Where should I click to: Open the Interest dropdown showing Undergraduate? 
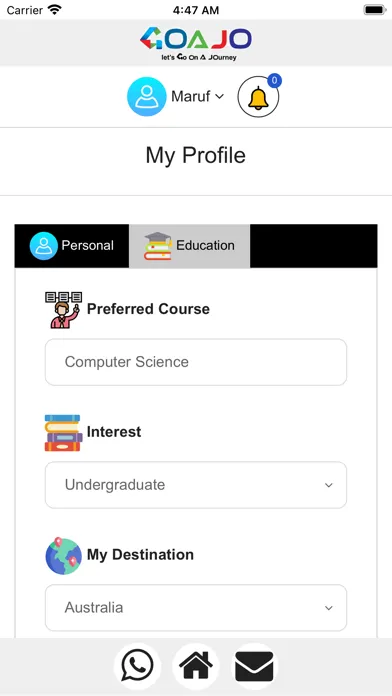pyautogui.click(x=196, y=485)
